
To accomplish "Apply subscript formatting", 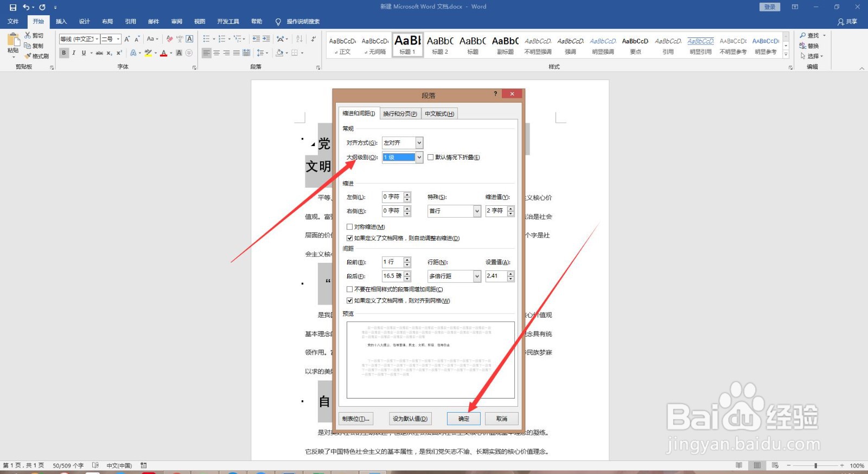I will [x=109, y=53].
